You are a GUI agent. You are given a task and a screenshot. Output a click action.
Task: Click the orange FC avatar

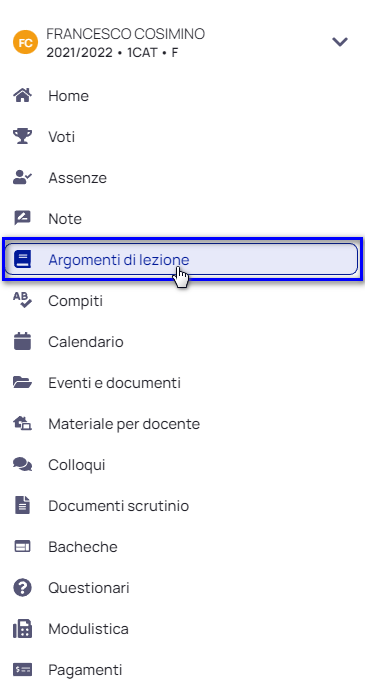coord(25,43)
